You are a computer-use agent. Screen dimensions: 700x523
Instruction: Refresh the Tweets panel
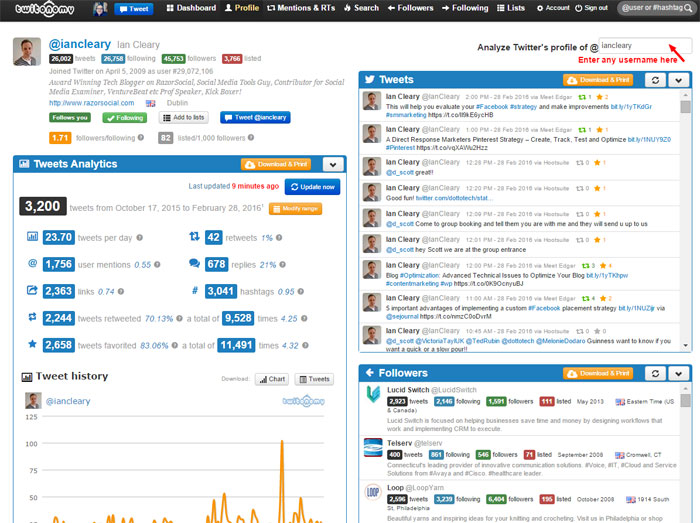[655, 80]
